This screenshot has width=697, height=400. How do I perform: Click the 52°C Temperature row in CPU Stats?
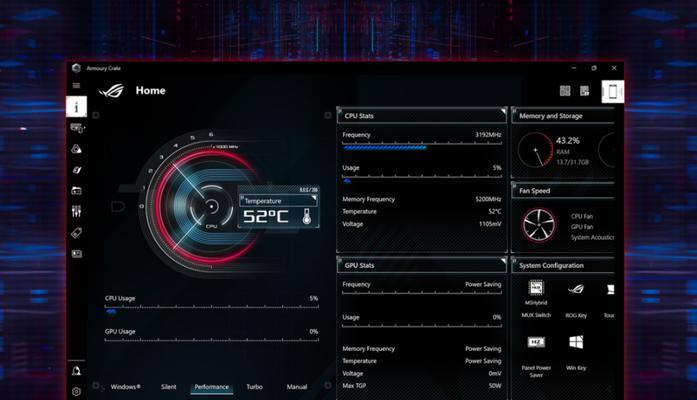pyautogui.click(x=421, y=212)
